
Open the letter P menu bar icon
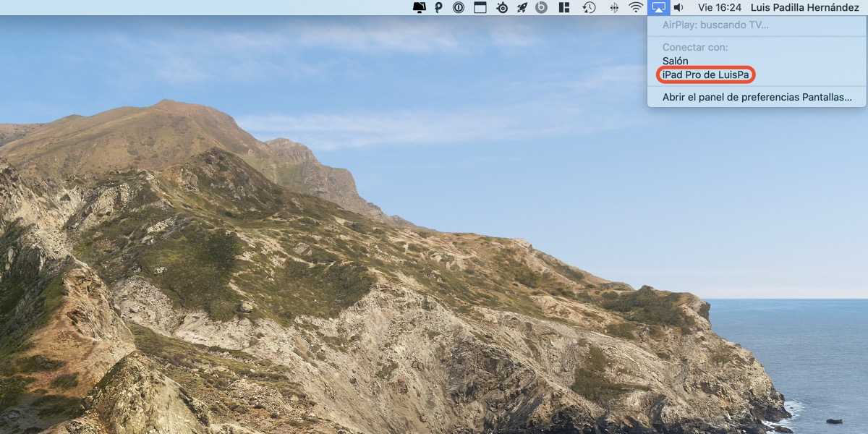[x=439, y=7]
